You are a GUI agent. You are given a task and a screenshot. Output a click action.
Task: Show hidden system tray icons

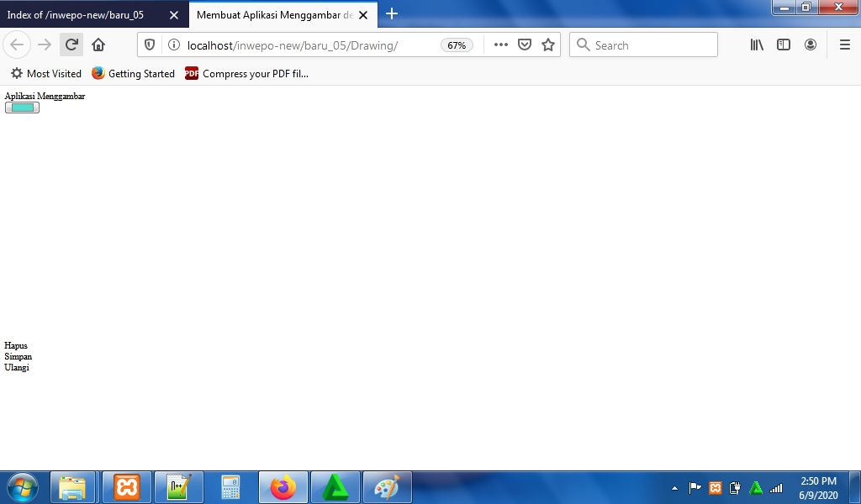click(674, 488)
